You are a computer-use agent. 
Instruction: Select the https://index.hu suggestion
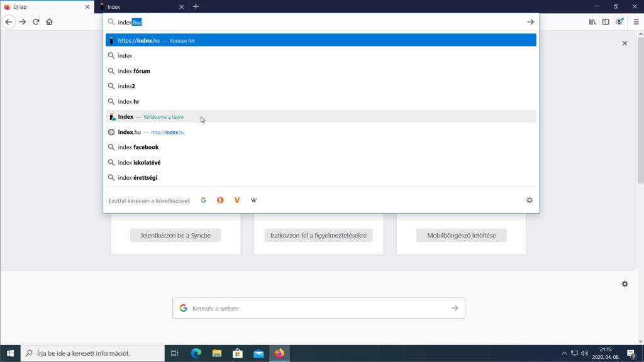tap(321, 40)
